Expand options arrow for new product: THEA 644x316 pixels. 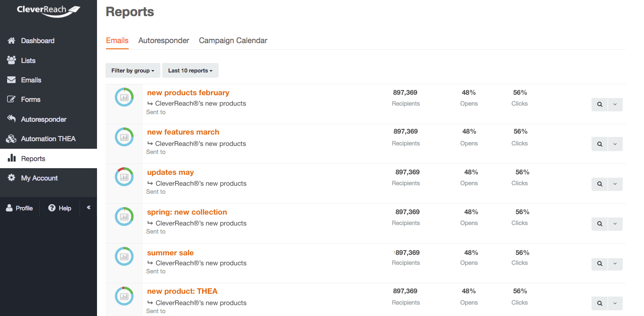pos(615,303)
